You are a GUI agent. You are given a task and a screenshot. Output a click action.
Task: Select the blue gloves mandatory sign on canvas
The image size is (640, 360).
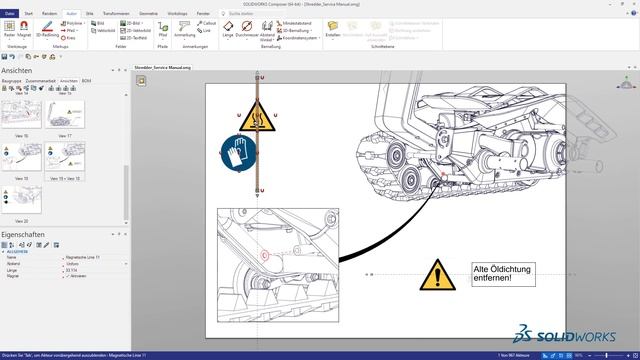point(239,152)
